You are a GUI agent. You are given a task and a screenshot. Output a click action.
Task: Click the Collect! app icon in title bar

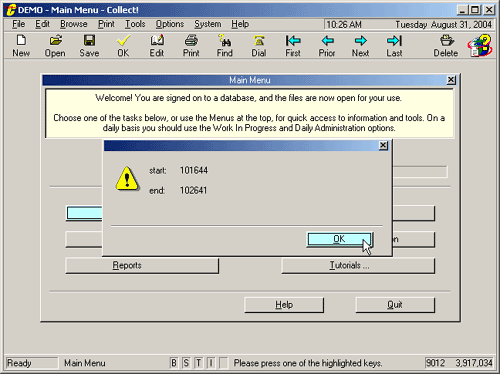10,10
